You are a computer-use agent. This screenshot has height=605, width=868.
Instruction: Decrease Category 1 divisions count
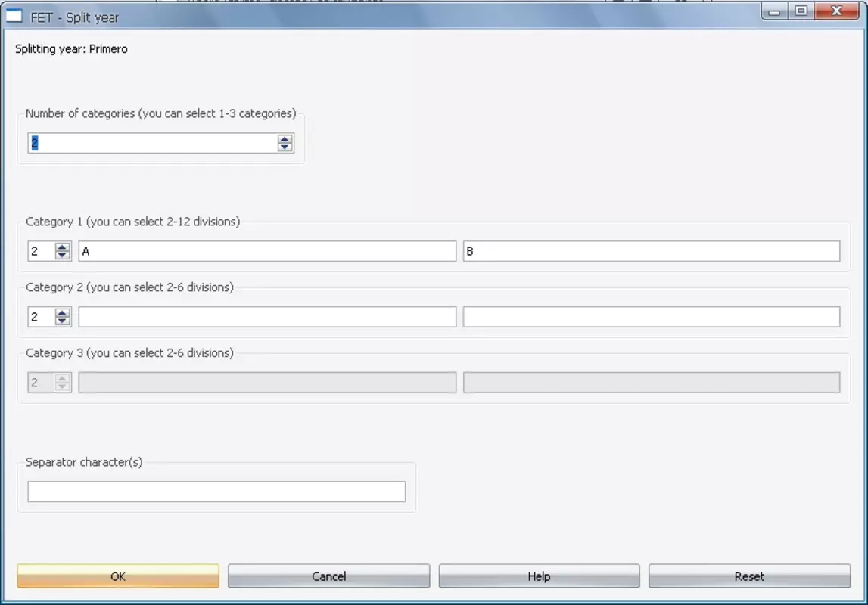[63, 255]
